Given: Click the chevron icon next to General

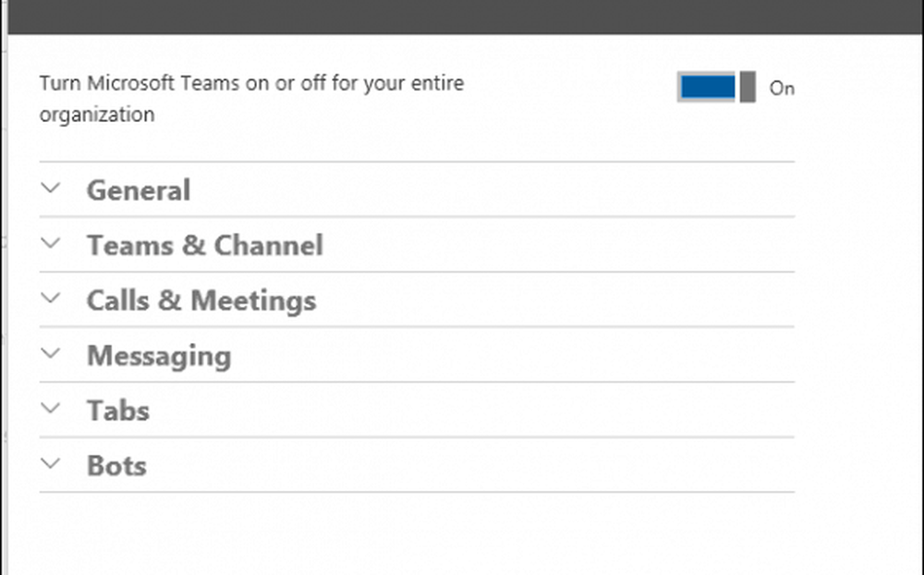Looking at the screenshot, I should 52,189.
